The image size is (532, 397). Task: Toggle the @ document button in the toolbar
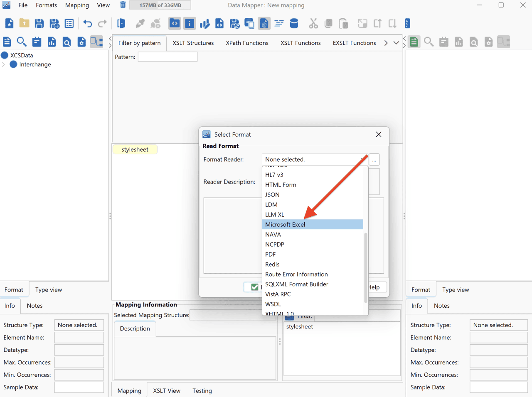[x=264, y=23]
